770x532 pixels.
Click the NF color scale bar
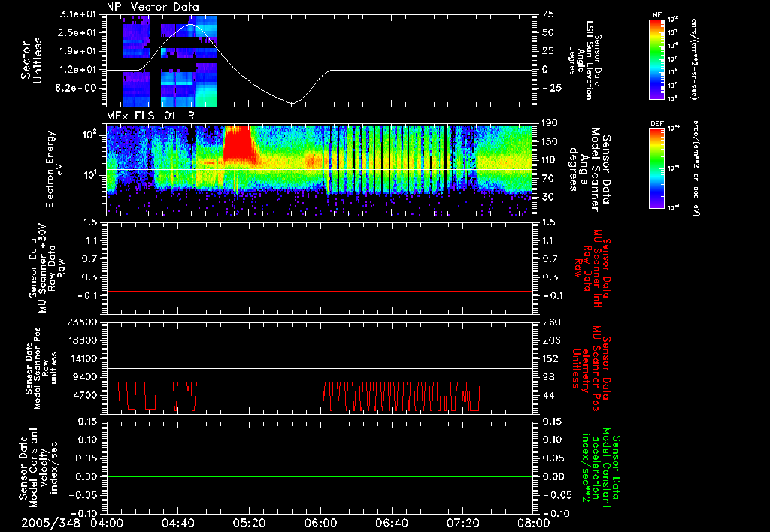coord(656,59)
